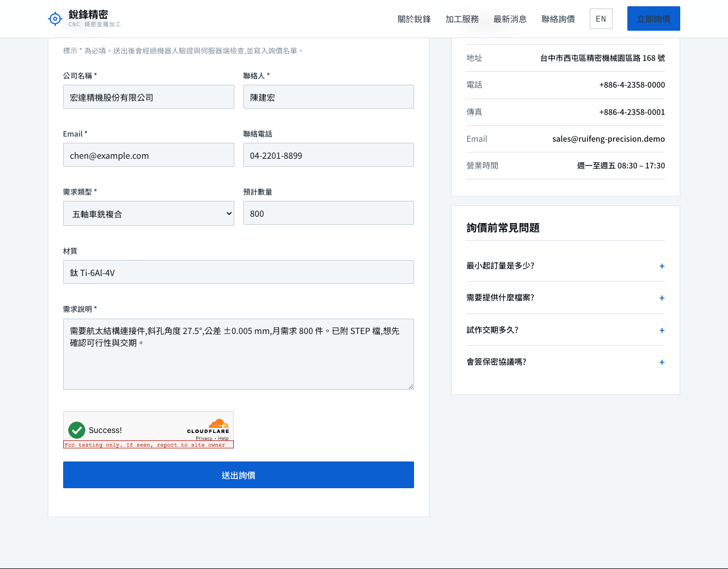The height and width of the screenshot is (569, 728).
Task: Click the plus icon beside 最小起訂量是多少?
Action: tap(662, 266)
